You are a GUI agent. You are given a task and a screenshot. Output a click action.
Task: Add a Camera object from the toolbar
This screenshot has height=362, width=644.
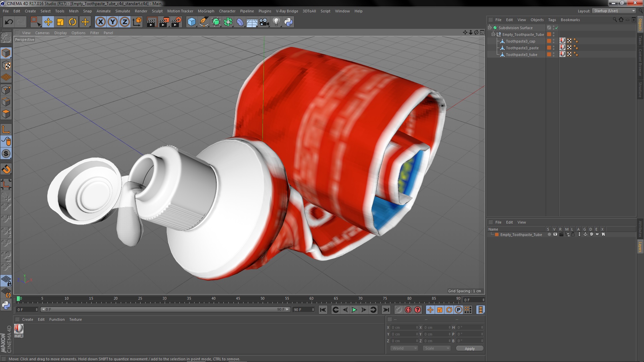tap(264, 22)
